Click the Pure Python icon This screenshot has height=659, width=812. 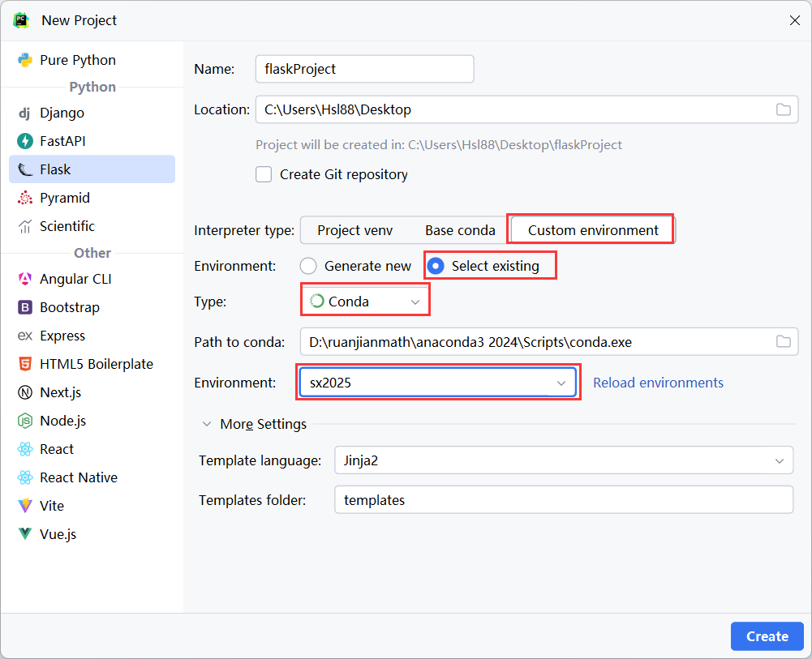(x=25, y=60)
